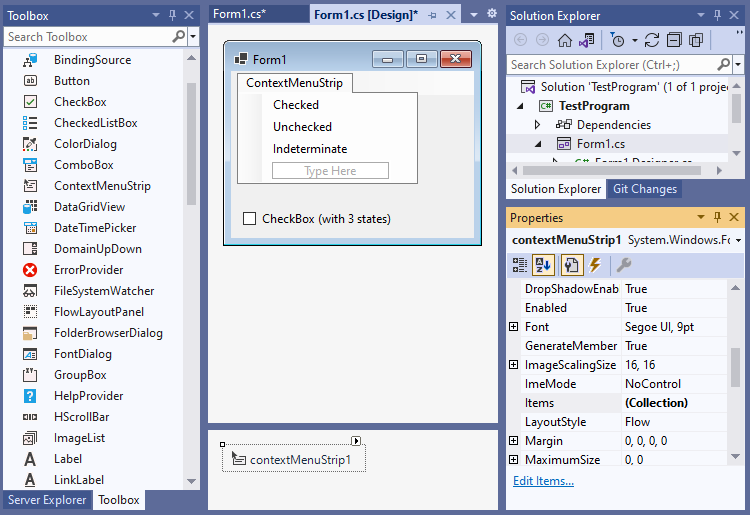Click the Type Here menu placeholder
This screenshot has height=515, width=750.
click(330, 171)
